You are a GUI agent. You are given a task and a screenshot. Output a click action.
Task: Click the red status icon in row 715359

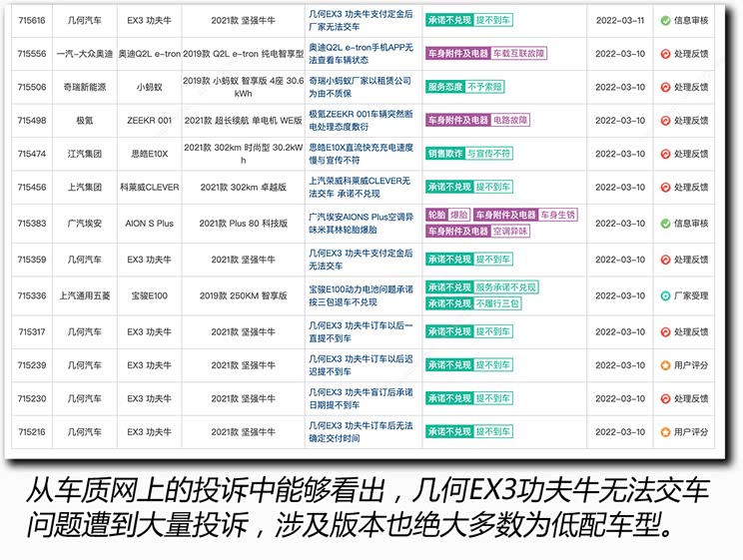coord(665,260)
